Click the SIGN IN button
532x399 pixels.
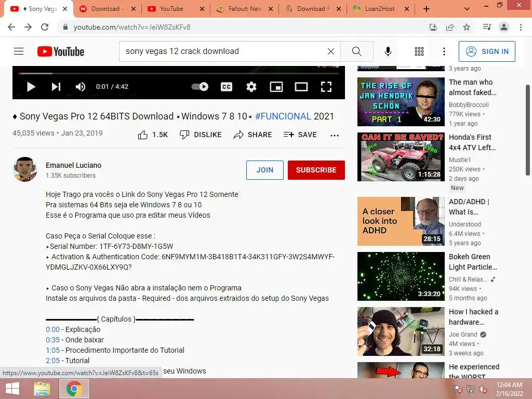[x=487, y=51]
